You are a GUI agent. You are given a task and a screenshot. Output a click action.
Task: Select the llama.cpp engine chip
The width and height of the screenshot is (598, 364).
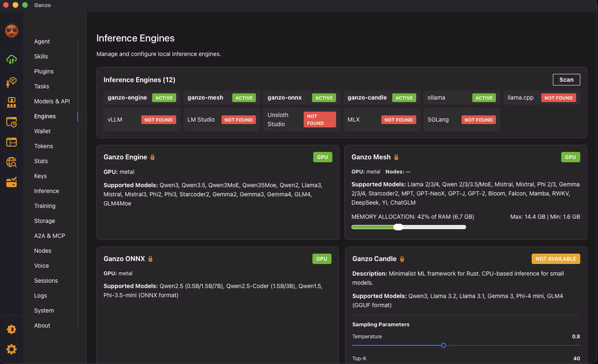tap(541, 98)
